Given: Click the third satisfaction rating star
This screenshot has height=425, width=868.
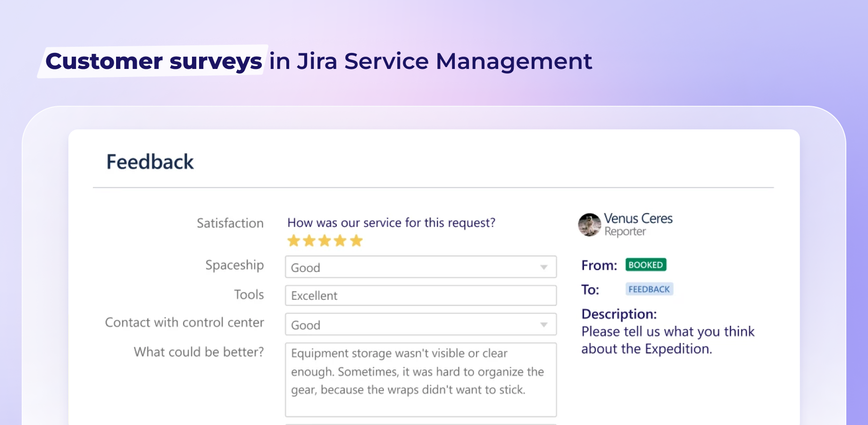Looking at the screenshot, I should tap(325, 241).
